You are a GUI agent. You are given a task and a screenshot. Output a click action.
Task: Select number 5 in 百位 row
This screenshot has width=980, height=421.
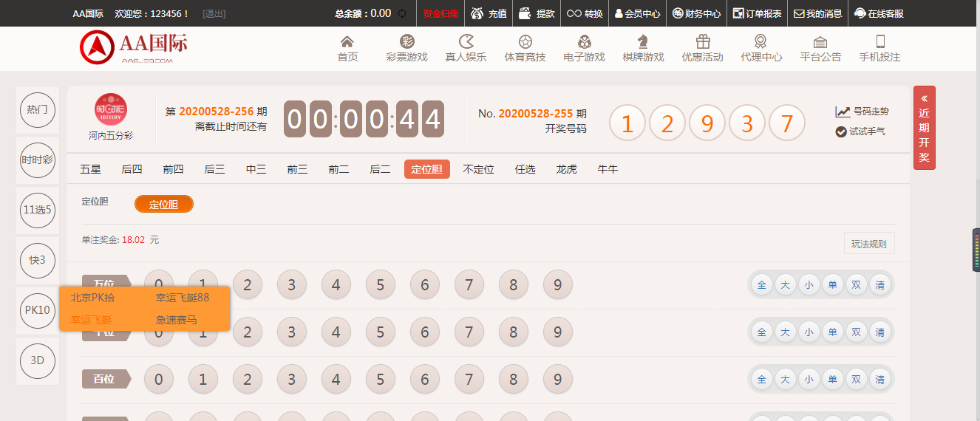click(381, 380)
